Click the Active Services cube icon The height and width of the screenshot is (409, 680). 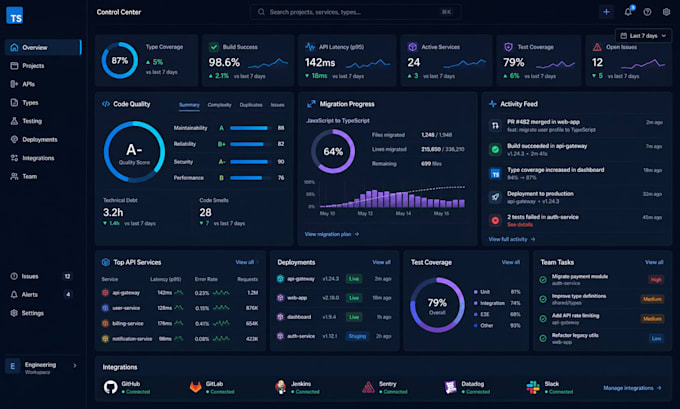tap(412, 47)
